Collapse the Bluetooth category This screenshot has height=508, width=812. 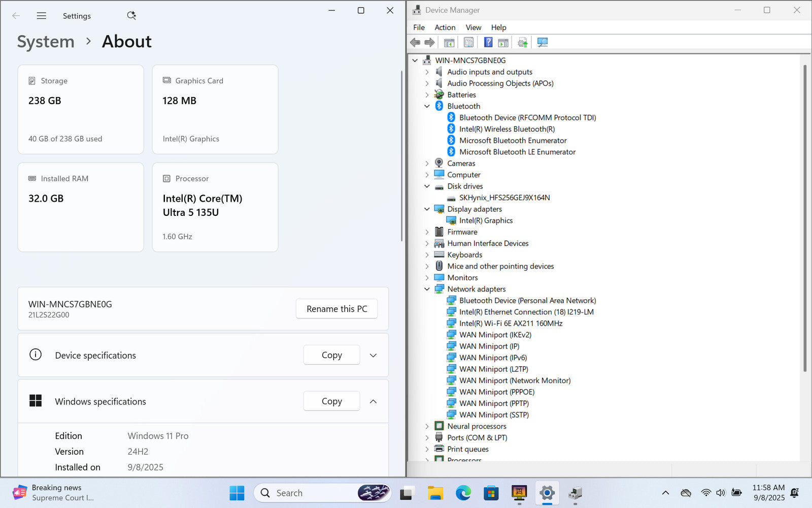click(427, 106)
